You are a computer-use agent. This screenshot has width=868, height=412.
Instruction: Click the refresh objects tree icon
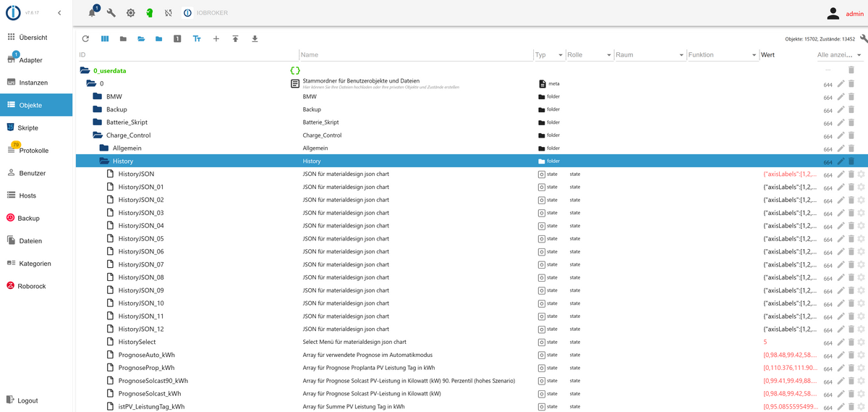85,39
